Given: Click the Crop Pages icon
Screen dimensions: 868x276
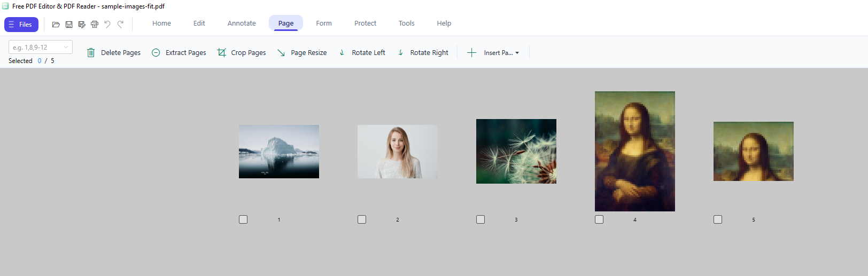Looking at the screenshot, I should point(222,52).
